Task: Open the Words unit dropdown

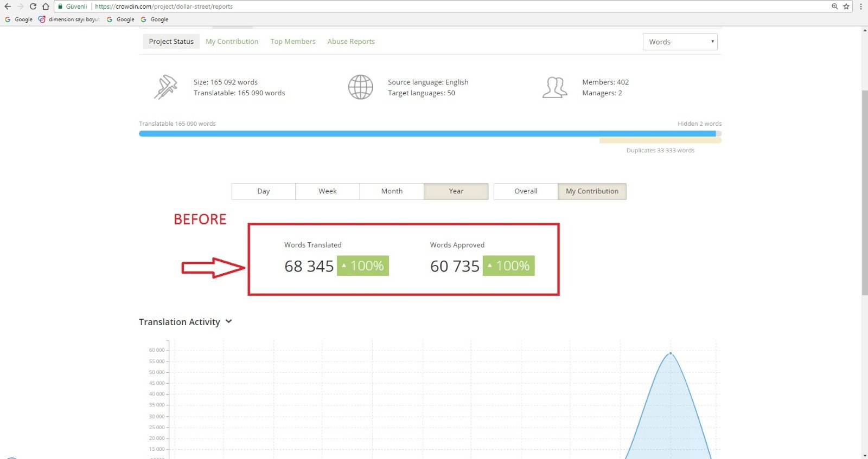Action: click(x=680, y=42)
